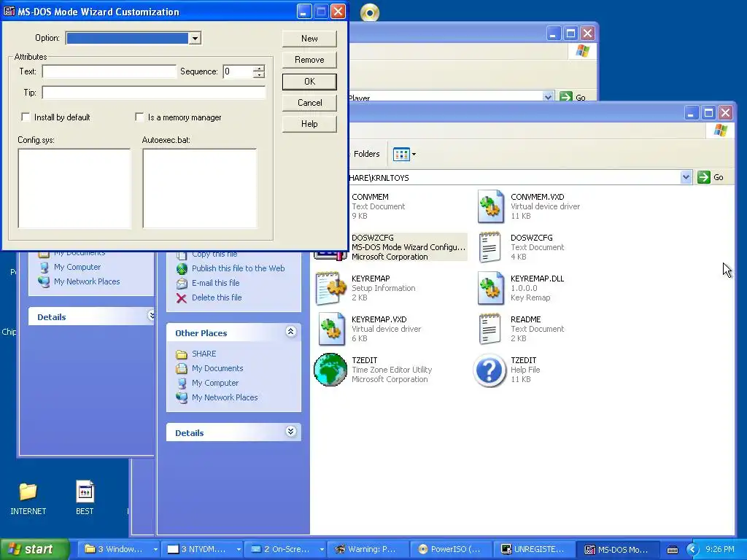747x560 pixels.
Task: Click Delete this file red X icon
Action: click(182, 298)
